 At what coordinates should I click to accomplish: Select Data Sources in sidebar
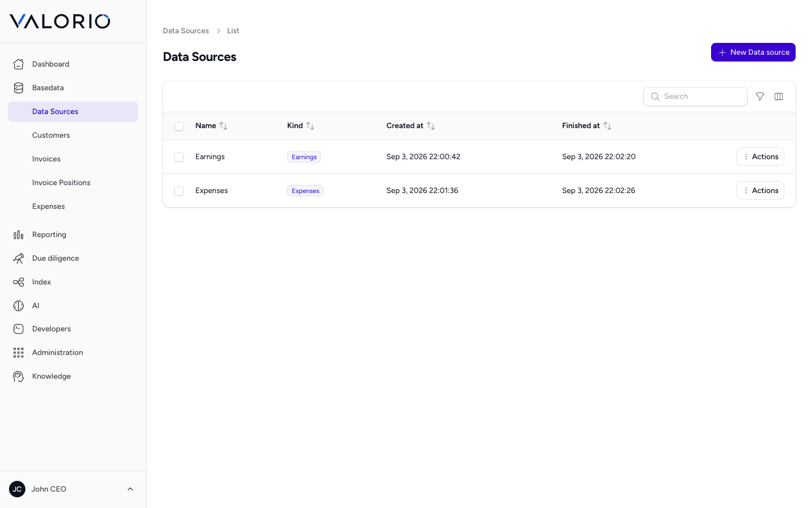pos(73,112)
